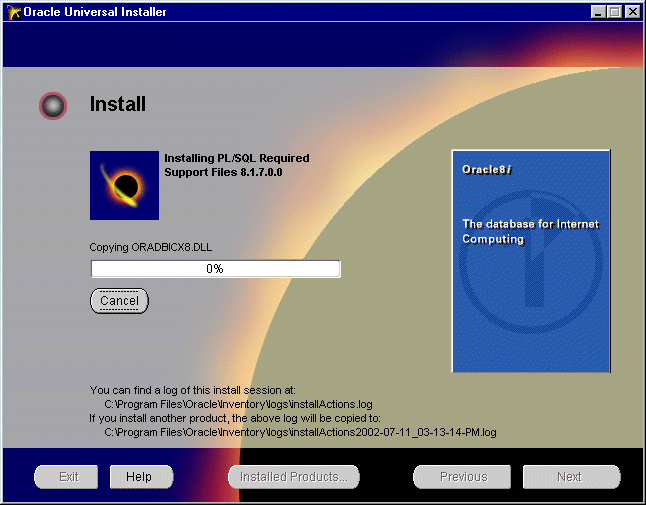
Task: Click the round Install step icon
Action: 53,106
